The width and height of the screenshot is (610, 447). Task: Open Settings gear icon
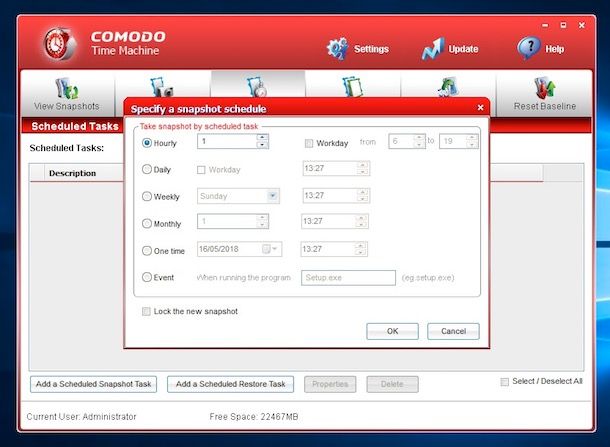[x=337, y=49]
